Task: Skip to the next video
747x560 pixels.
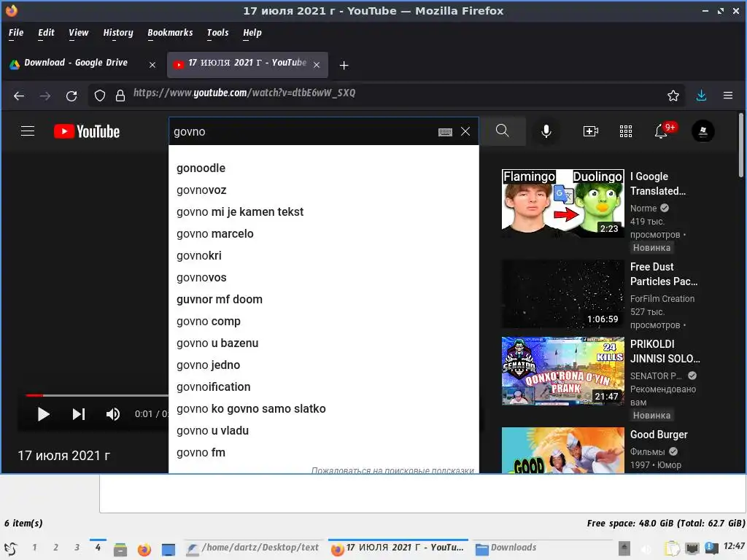Action: pos(79,414)
